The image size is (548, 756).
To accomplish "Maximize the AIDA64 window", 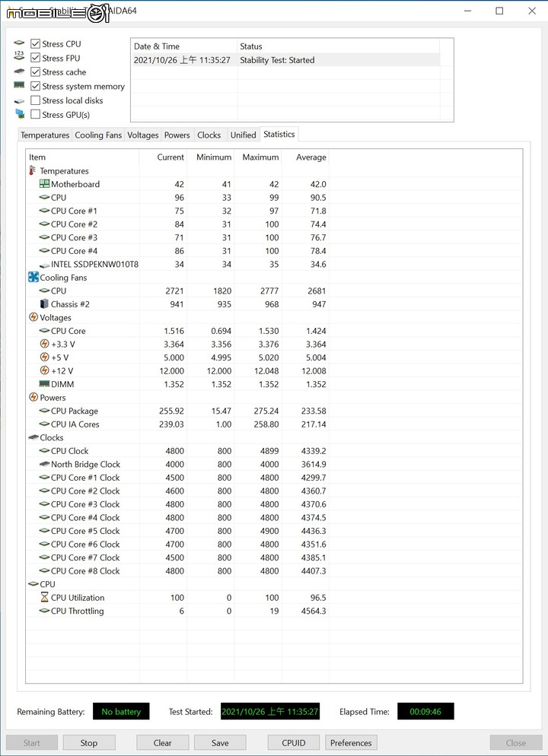I will 499,11.
